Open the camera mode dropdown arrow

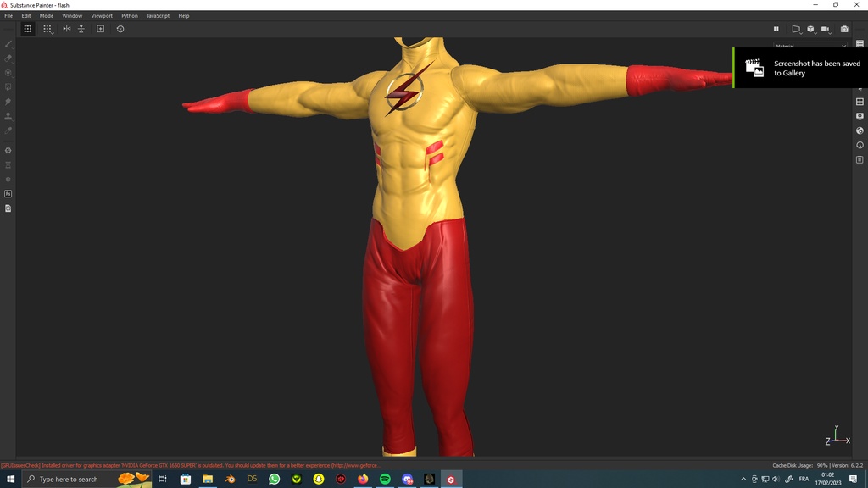click(x=830, y=33)
